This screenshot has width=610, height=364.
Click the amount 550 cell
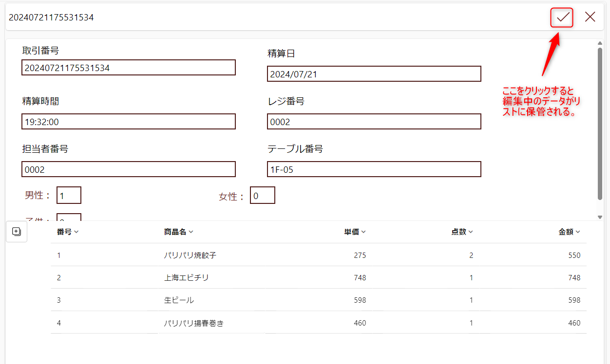[574, 255]
